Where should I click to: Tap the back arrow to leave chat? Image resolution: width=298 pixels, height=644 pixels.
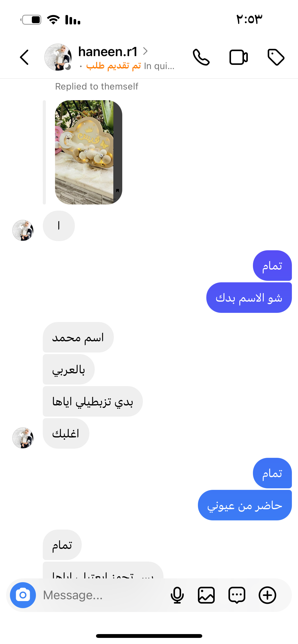(x=24, y=57)
